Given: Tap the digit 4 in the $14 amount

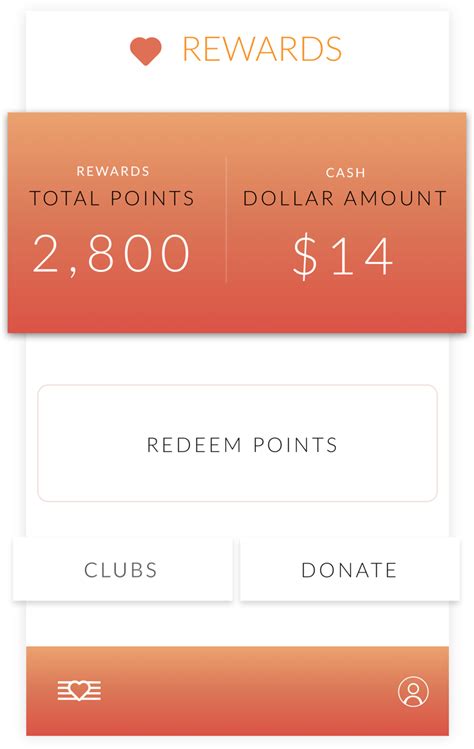Looking at the screenshot, I should (377, 257).
